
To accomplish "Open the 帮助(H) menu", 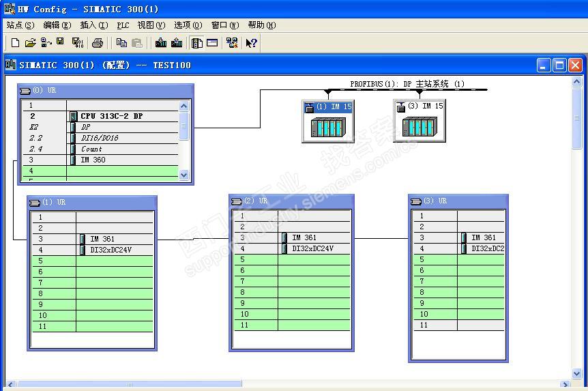I will (x=262, y=25).
